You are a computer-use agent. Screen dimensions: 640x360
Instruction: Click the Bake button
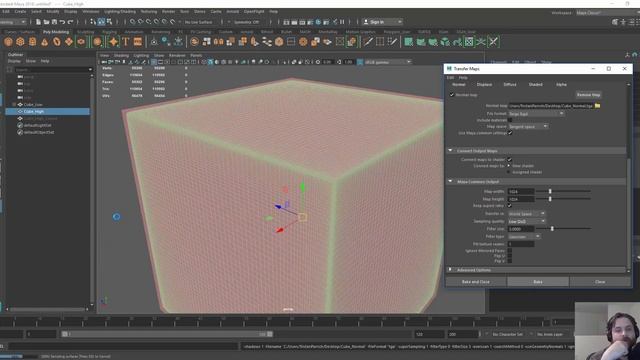[x=538, y=282]
